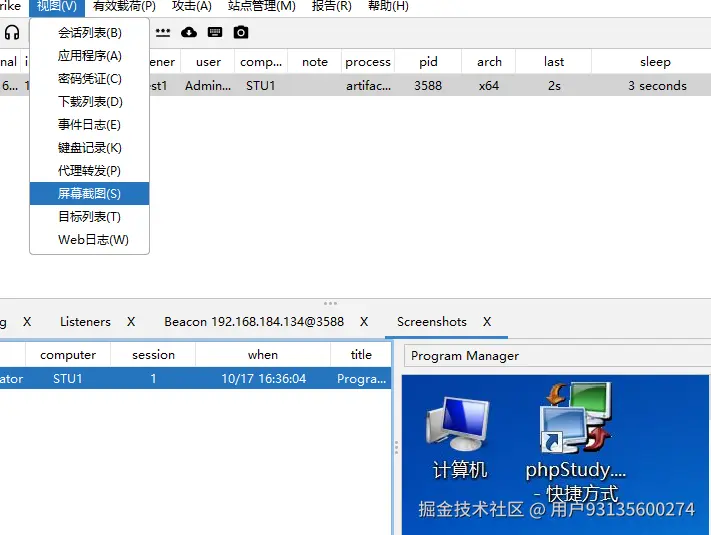711x535 pixels.
Task: Click the artifac... process cell
Action: tap(368, 85)
